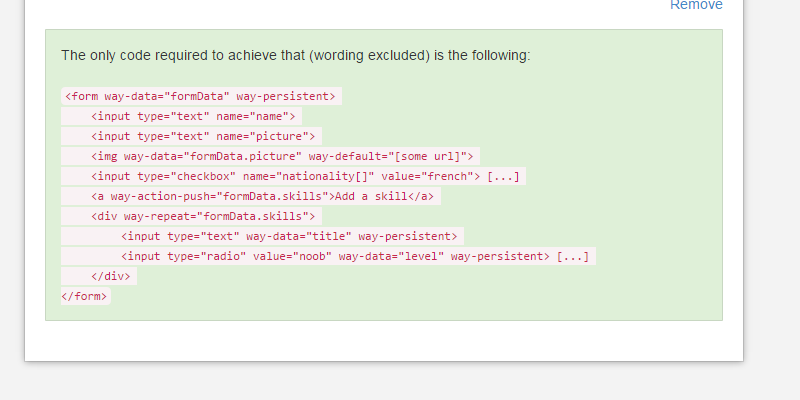Click the closing form tag
The image size is (800, 400).
click(x=86, y=296)
